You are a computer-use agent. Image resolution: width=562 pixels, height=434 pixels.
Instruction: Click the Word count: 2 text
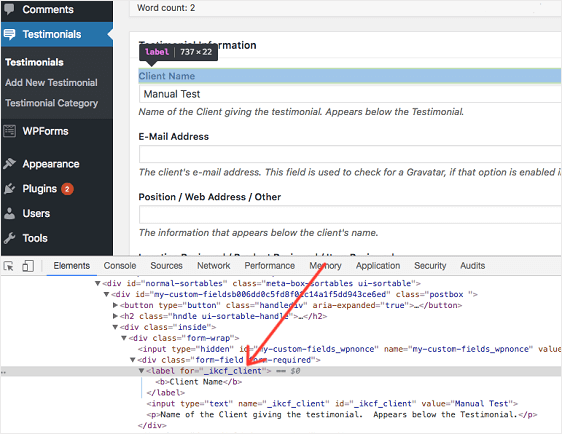(x=166, y=8)
